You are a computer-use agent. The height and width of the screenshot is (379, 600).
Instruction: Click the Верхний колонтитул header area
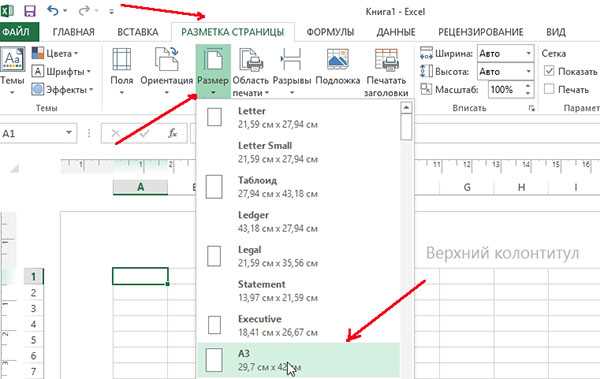point(502,253)
